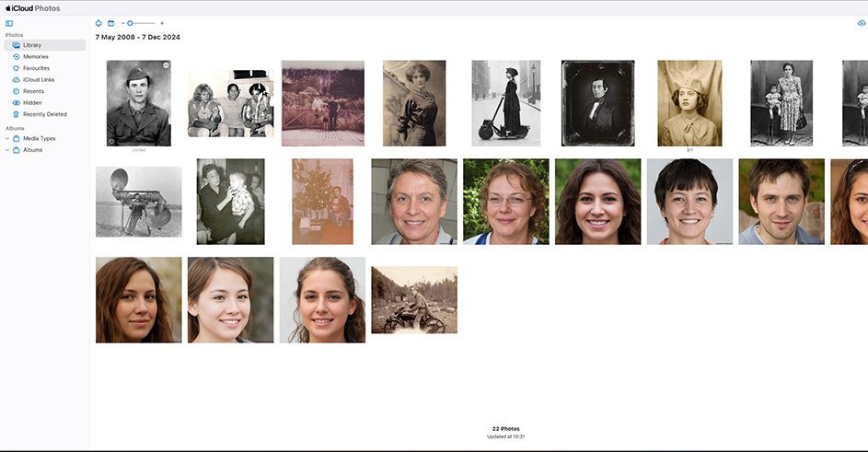This screenshot has width=868, height=452.
Task: Click the calendar view icon in toolbar
Action: [x=110, y=23]
